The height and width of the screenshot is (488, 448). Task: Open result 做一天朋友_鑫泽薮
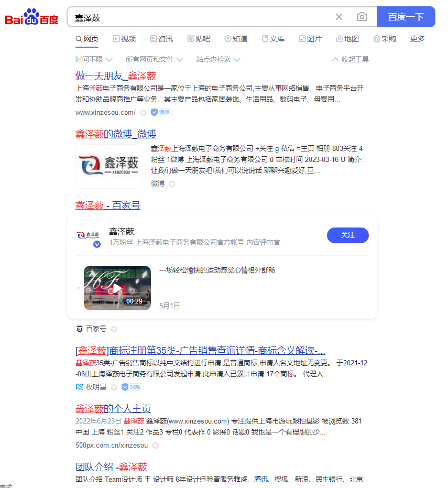point(116,75)
